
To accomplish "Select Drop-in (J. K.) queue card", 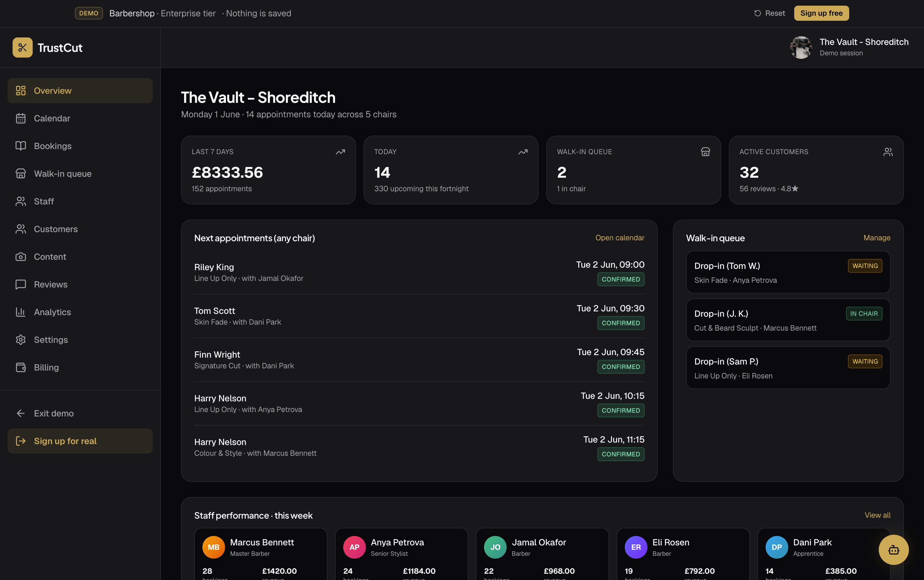I will point(788,320).
